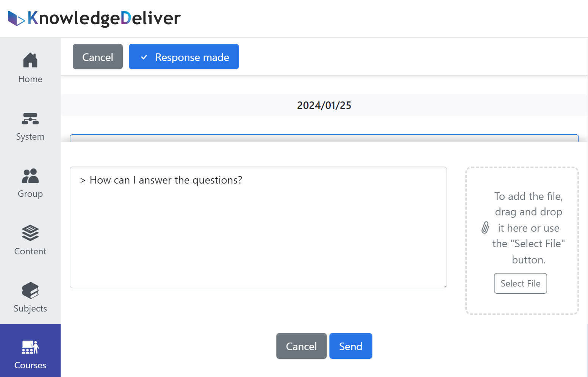Open the Subjects books icon
The image size is (588, 377).
click(30, 291)
